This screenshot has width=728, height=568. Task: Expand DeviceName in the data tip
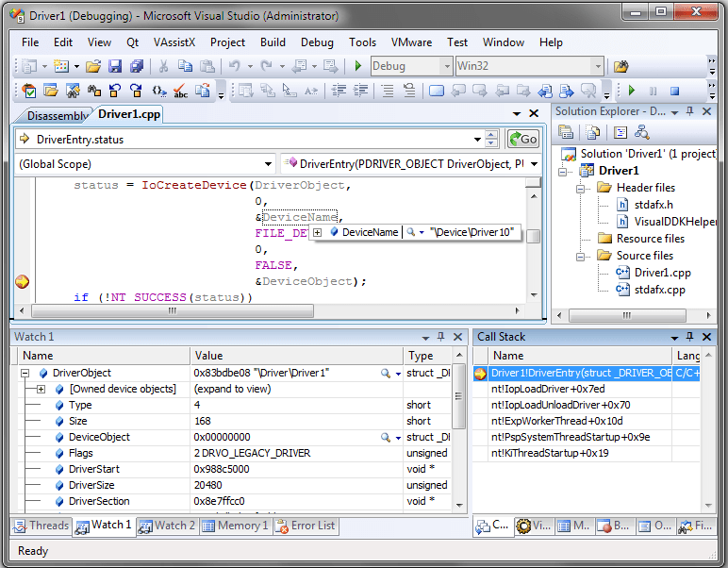point(317,232)
